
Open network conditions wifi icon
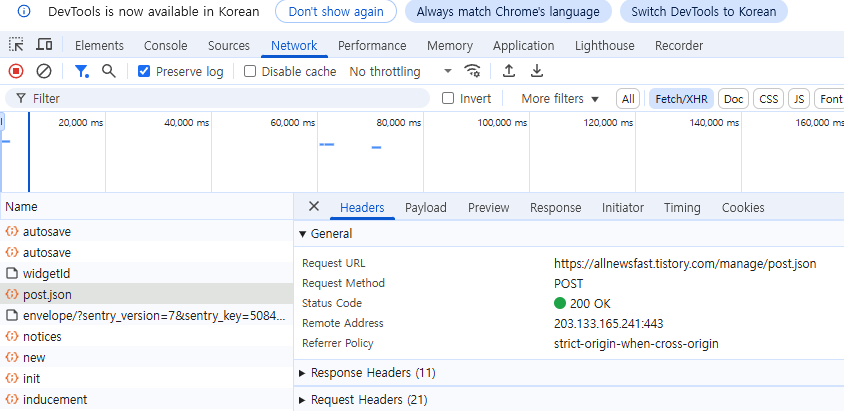coord(473,71)
